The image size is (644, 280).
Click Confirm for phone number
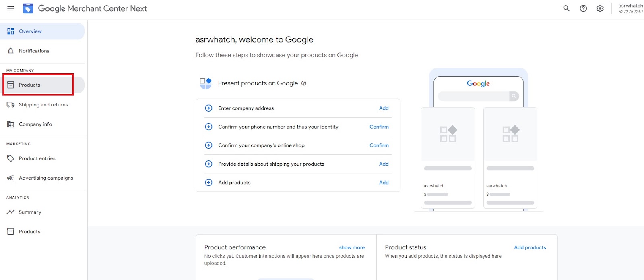coord(379,127)
